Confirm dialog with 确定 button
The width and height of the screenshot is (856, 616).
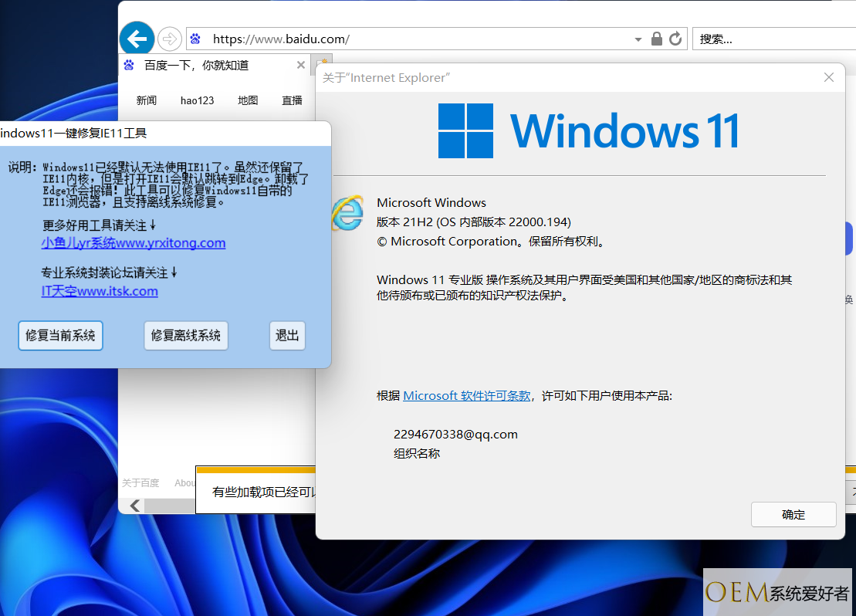pos(793,515)
